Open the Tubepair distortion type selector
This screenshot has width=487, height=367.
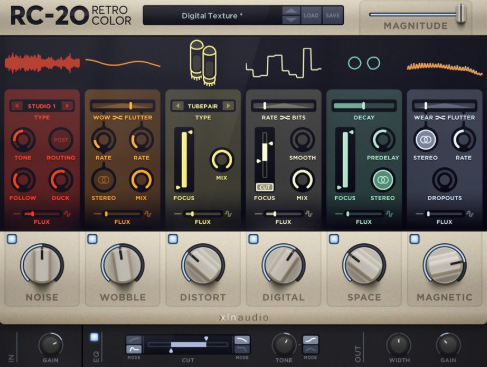tap(203, 106)
